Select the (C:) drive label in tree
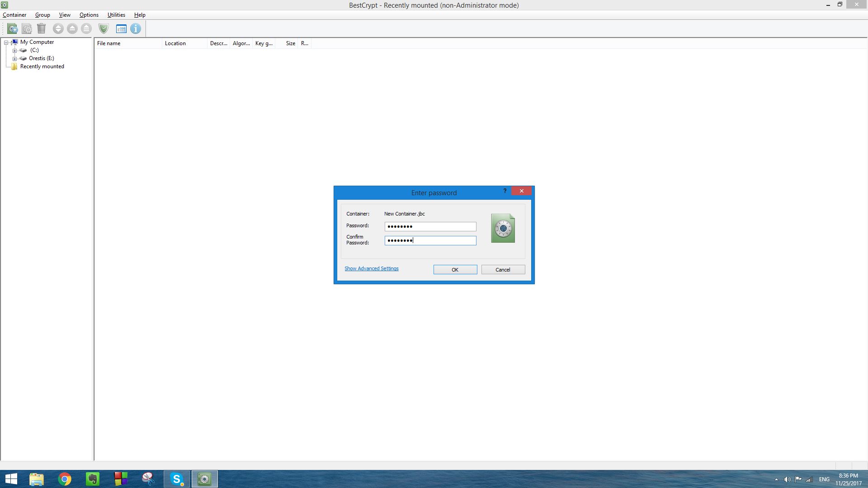This screenshot has width=868, height=488. (x=34, y=50)
